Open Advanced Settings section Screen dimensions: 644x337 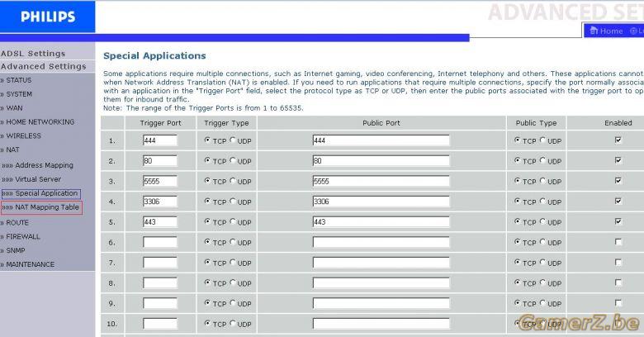click(x=44, y=66)
